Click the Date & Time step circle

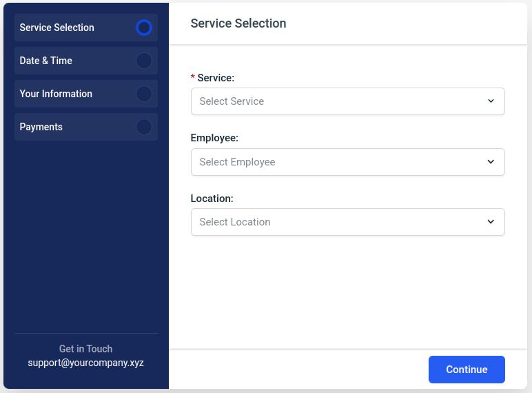143,61
